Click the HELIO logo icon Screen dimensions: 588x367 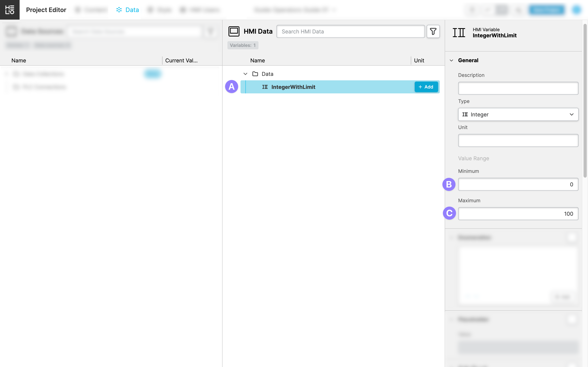click(10, 10)
